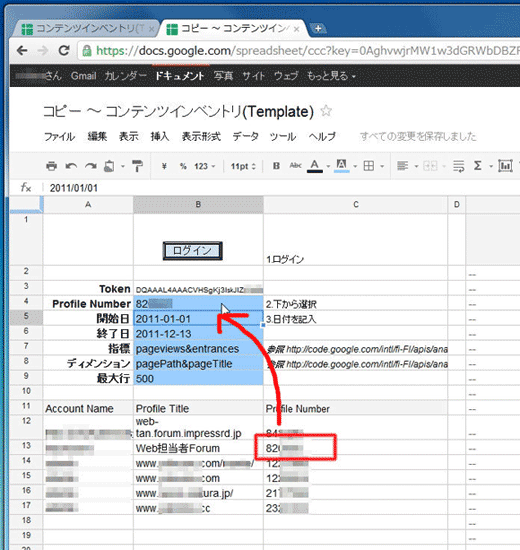The width and height of the screenshot is (520, 550).
Task: Open the 表示 menu
Action: (129, 136)
